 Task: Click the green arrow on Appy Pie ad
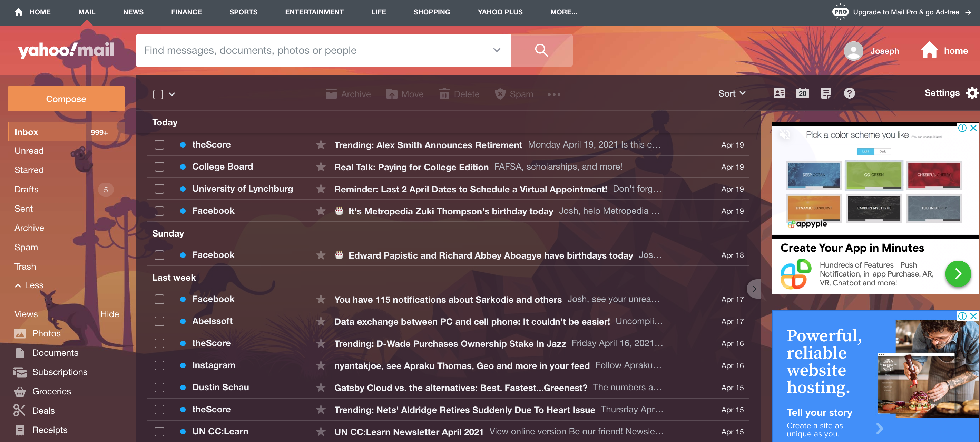(958, 274)
